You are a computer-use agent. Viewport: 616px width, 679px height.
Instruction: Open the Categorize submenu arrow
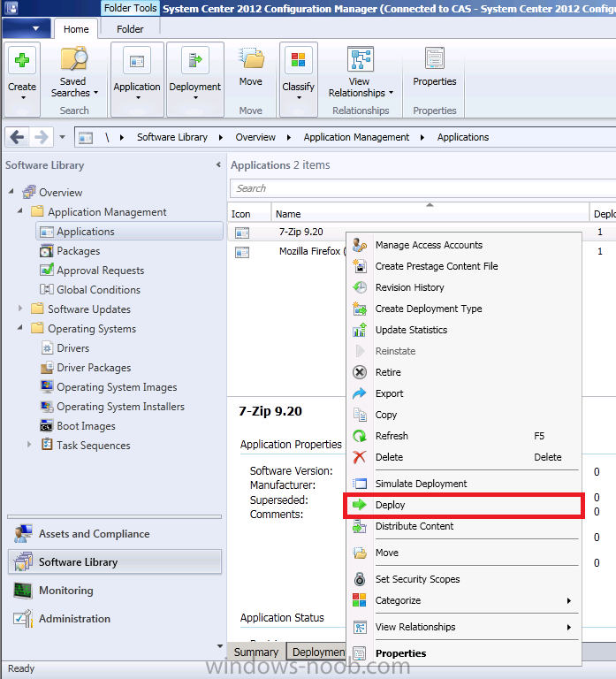pyautogui.click(x=569, y=600)
